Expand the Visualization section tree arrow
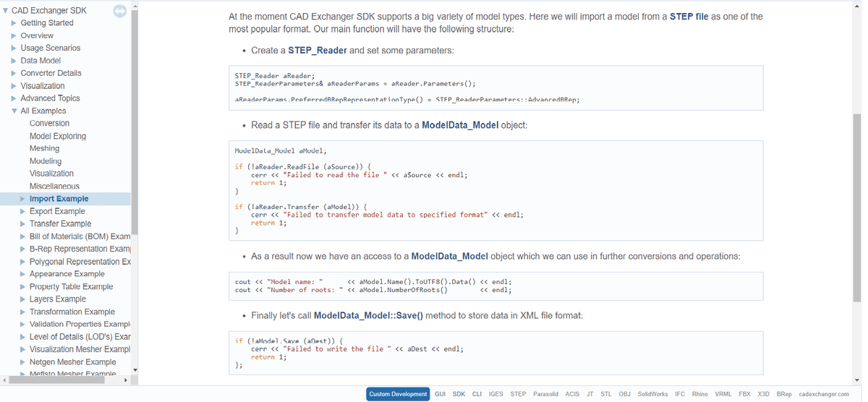Screen dimensions: 868x402 (x=14, y=86)
